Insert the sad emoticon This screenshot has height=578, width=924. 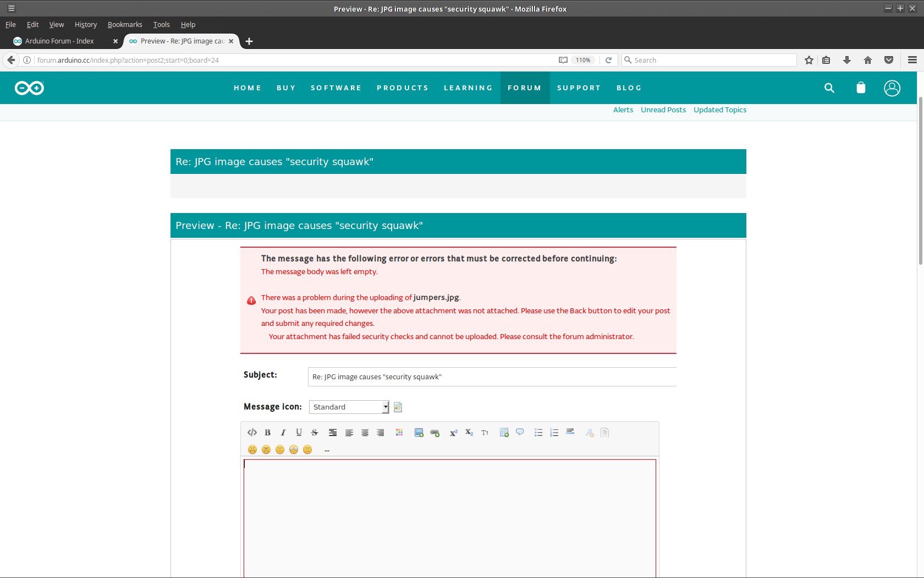coord(280,450)
